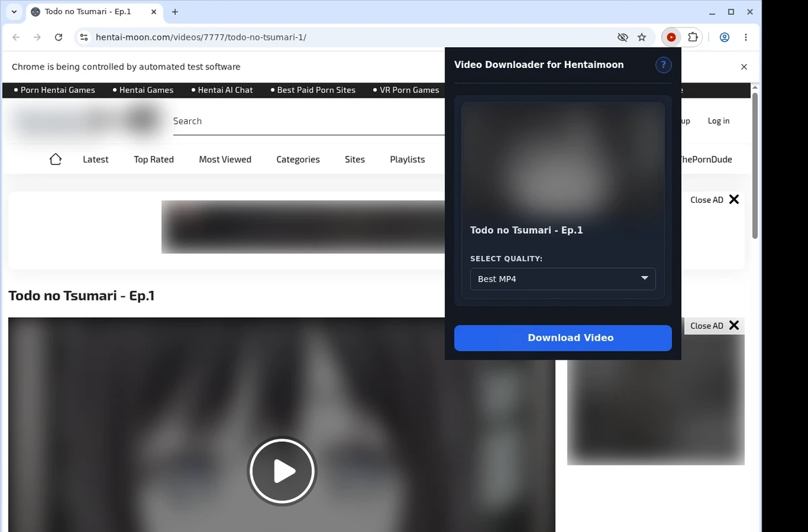Click the Todo no Tsumari page heading

(x=81, y=296)
